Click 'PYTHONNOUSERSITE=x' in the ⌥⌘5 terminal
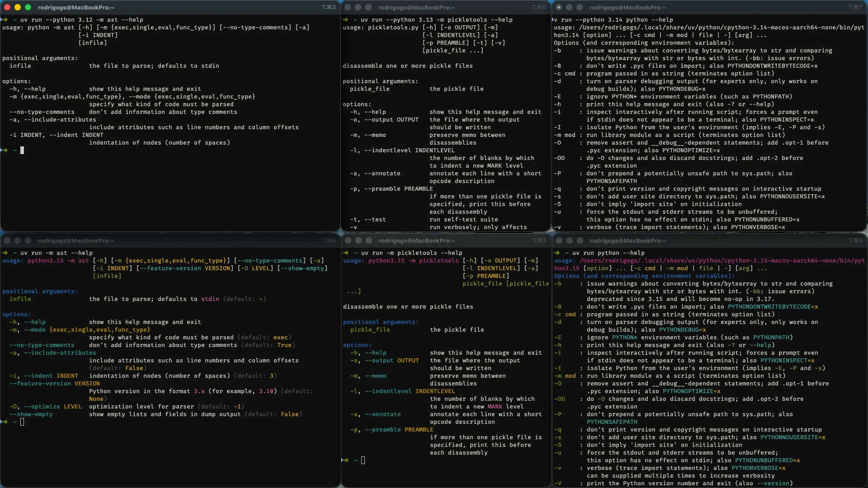 [793, 437]
